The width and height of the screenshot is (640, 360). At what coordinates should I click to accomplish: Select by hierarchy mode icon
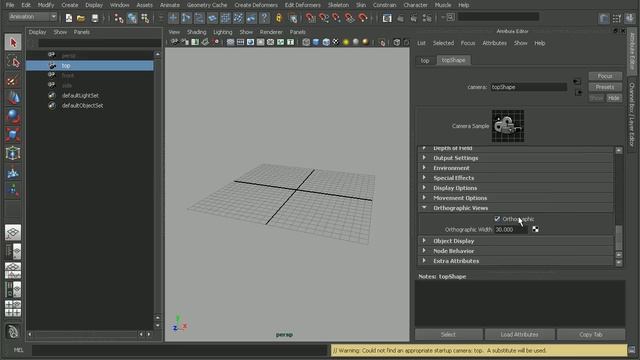tap(119, 18)
